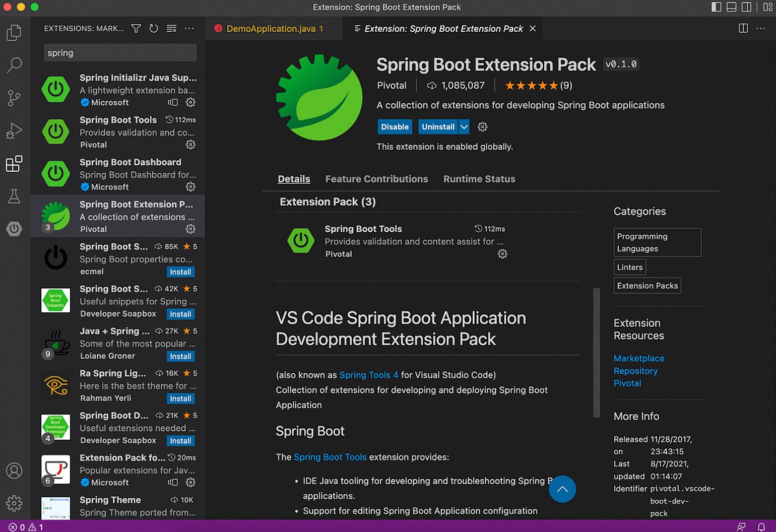Screen dimensions: 776x532
Task: Disable the Spring Boot Extension Pack
Action: (x=395, y=127)
